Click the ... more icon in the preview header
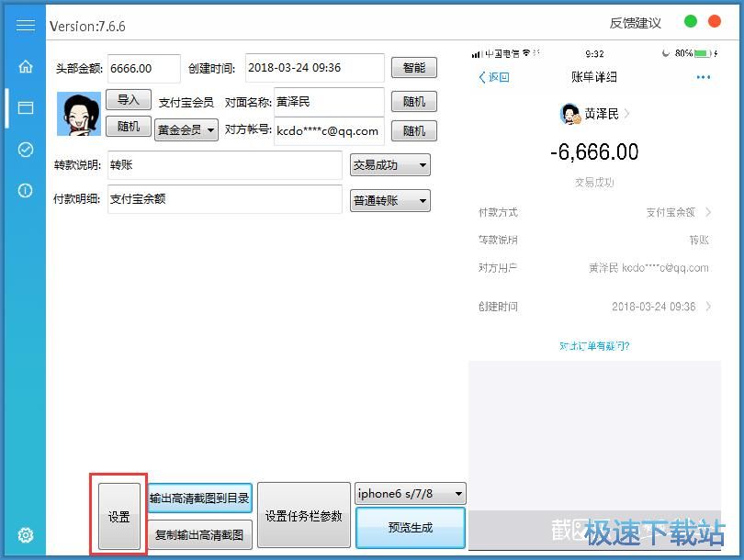This screenshot has height=560, width=744. [703, 77]
